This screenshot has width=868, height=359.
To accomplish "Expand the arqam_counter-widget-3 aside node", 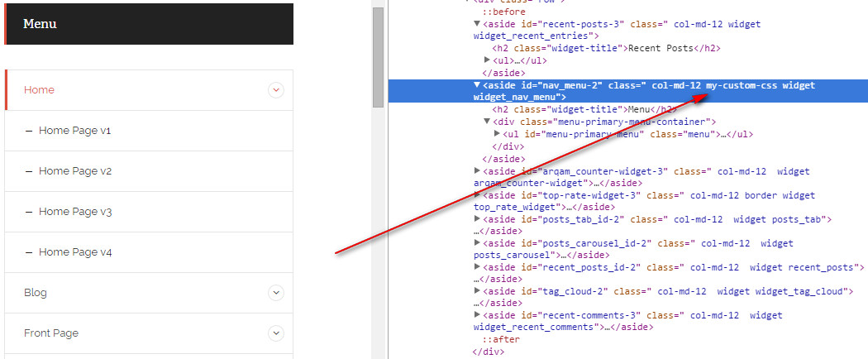I will pyautogui.click(x=477, y=171).
